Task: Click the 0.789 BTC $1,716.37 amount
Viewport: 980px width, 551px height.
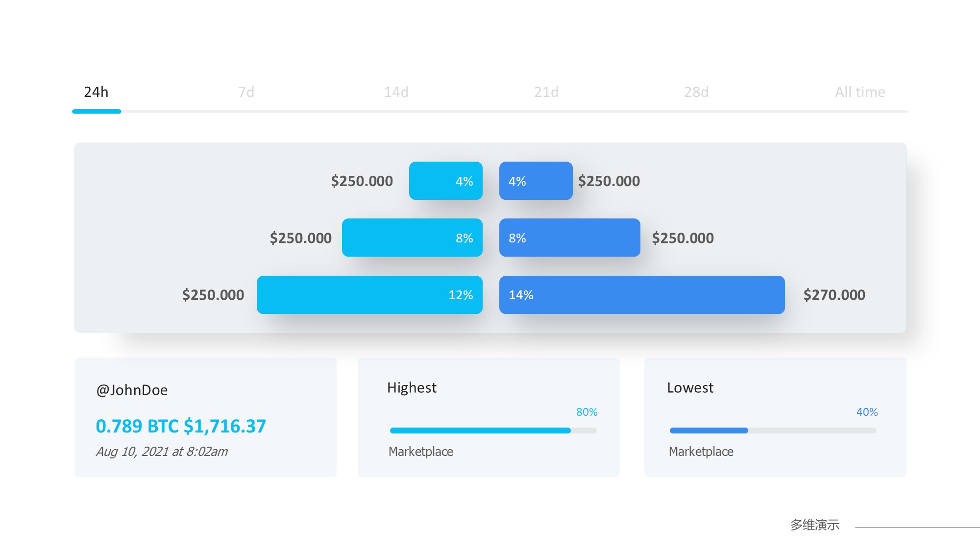Action: coord(181,426)
